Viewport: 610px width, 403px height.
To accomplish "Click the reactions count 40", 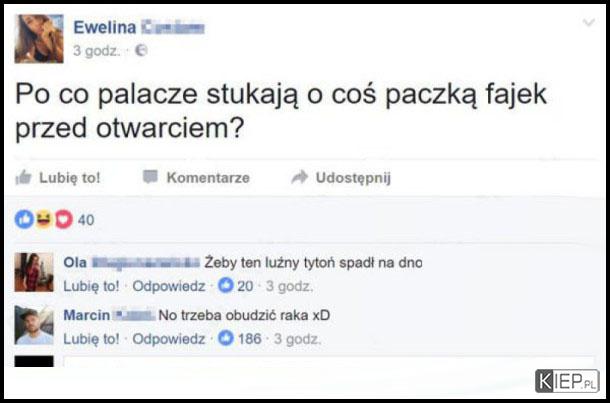I will click(86, 220).
